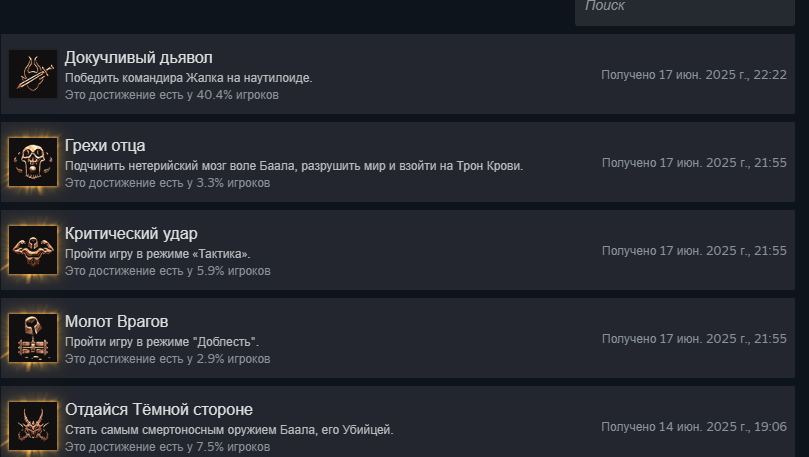This screenshot has width=809, height=457.
Task: Click the Отдайся Тёмной стороне demon icon
Action: [x=33, y=425]
